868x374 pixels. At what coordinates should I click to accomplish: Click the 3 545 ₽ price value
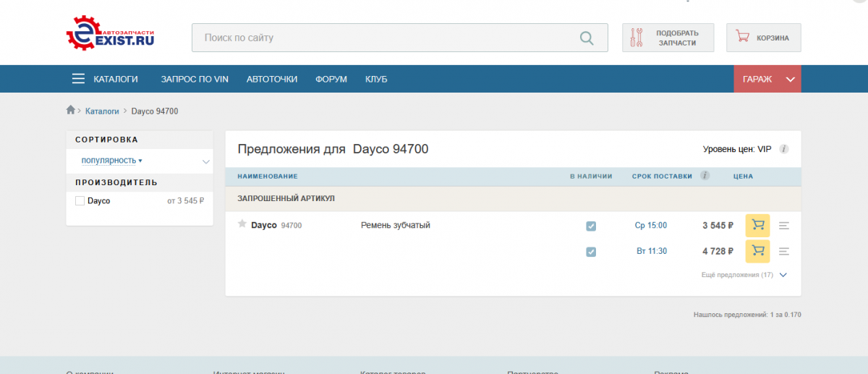[x=718, y=226]
